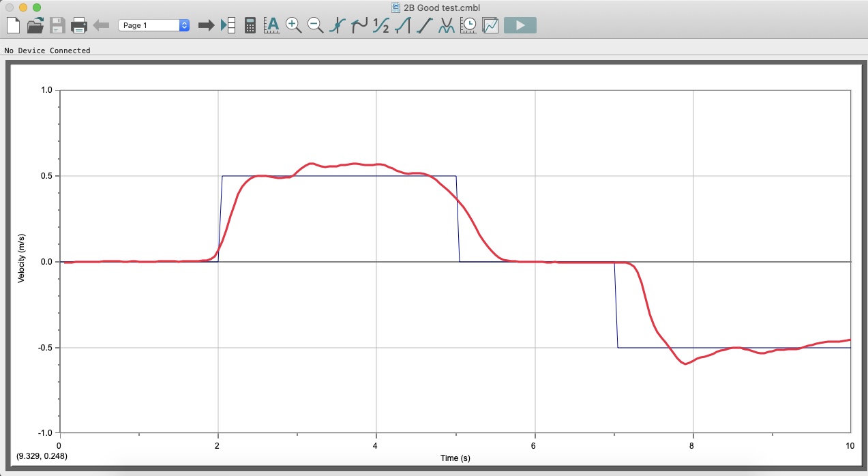Click the green zoom window button
The width and height of the screenshot is (868, 476).
click(x=37, y=7)
